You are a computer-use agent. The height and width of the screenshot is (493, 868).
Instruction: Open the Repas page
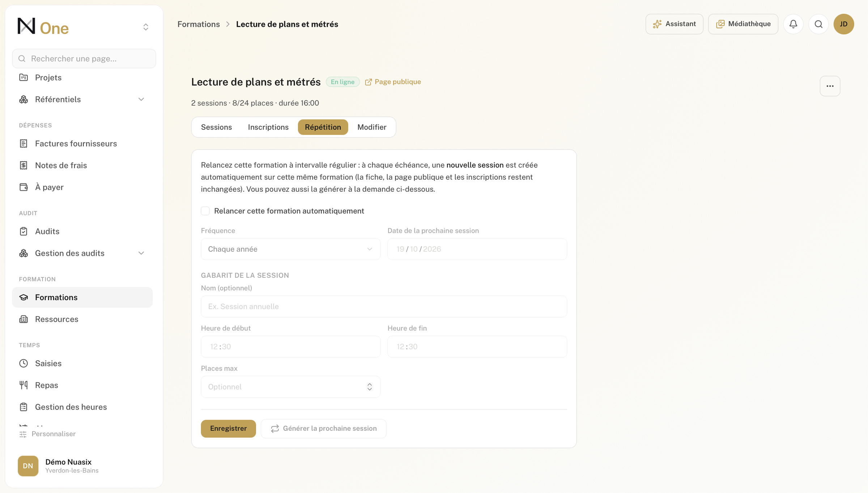coord(82,385)
